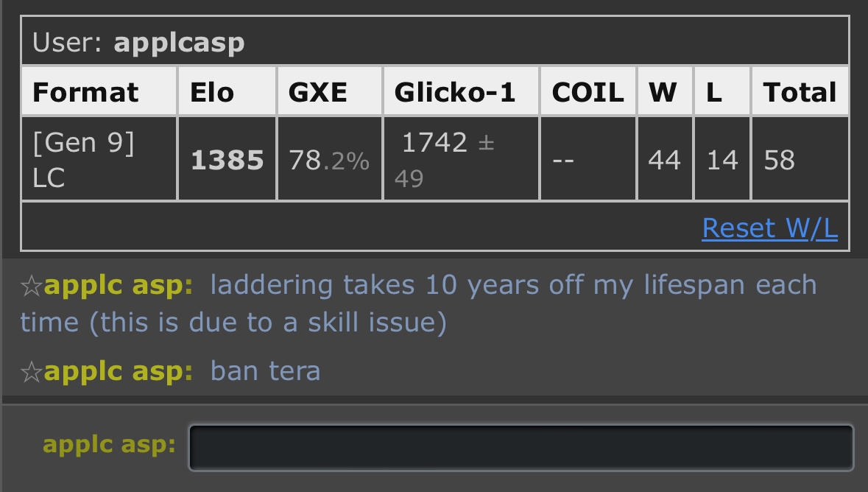Viewport: 868px width, 492px height.
Task: Select the [Gen 9] LC format cell
Action: click(83, 159)
